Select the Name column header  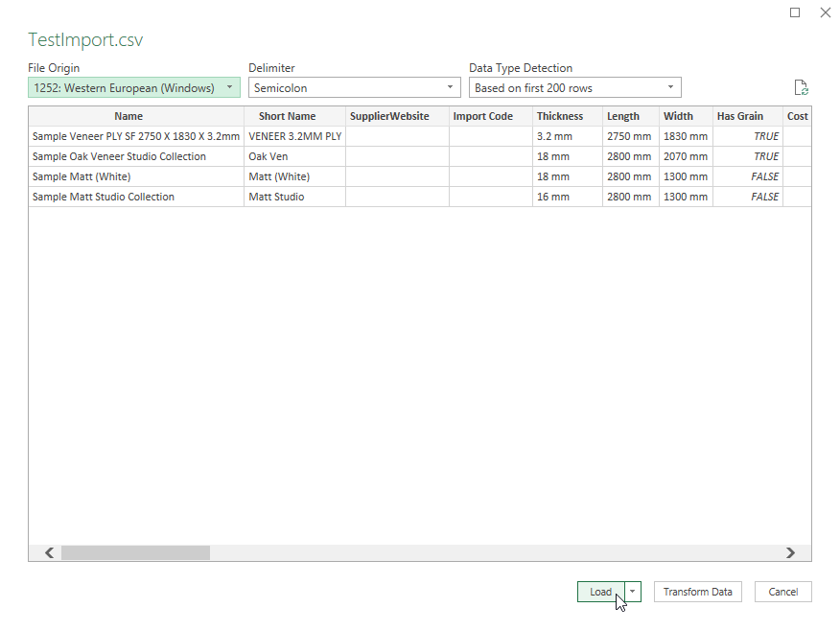128,116
